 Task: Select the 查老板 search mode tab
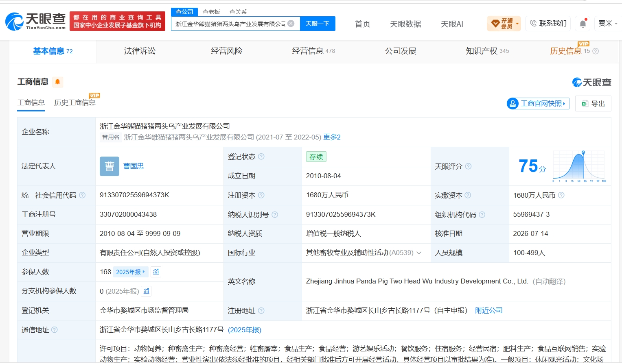tap(211, 12)
